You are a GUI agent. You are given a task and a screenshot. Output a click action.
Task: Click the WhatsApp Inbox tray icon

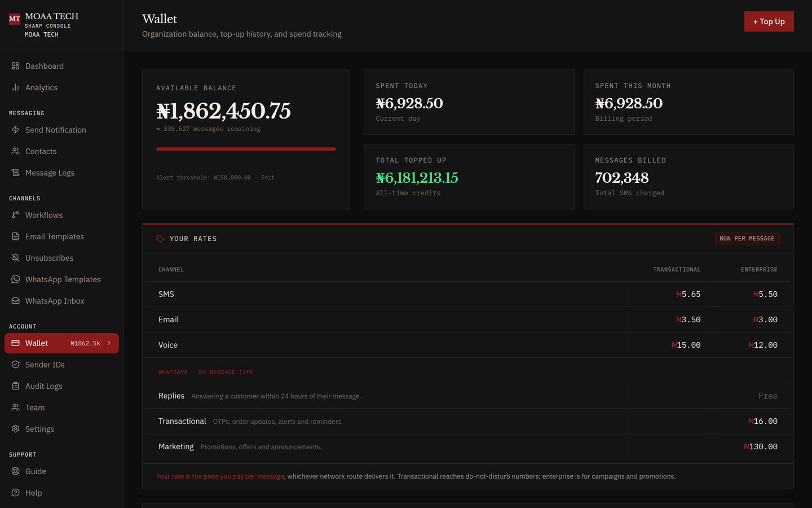coord(16,301)
